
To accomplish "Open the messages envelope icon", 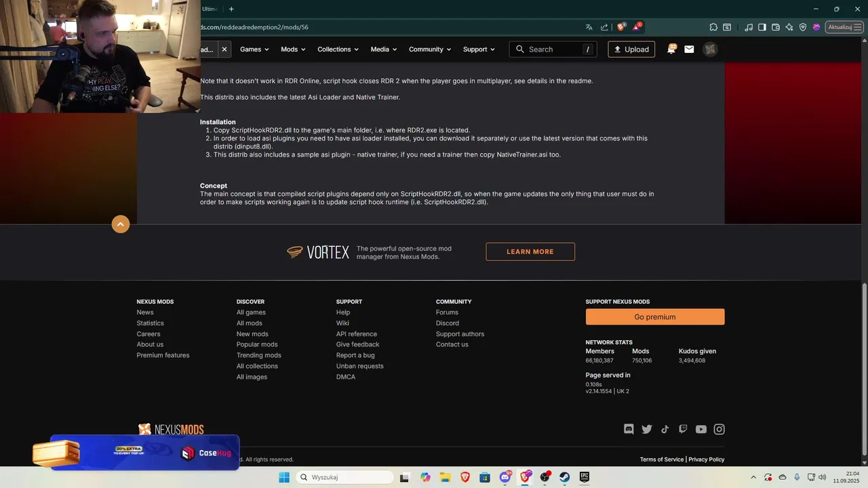I will click(689, 49).
